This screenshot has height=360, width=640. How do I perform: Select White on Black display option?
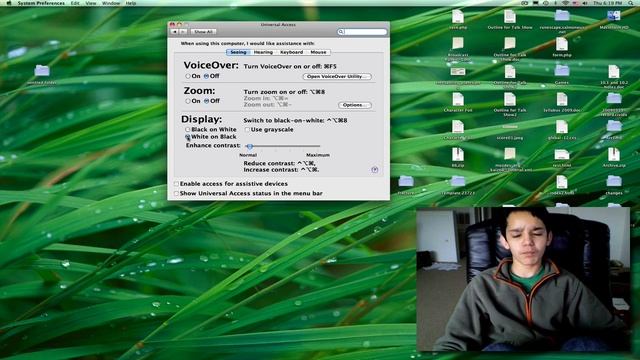188,137
